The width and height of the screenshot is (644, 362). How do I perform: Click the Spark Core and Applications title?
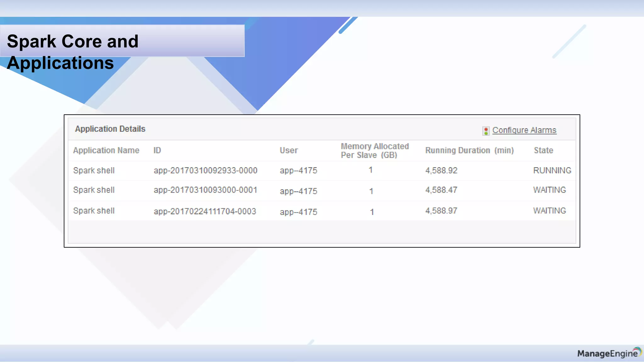[x=73, y=52]
